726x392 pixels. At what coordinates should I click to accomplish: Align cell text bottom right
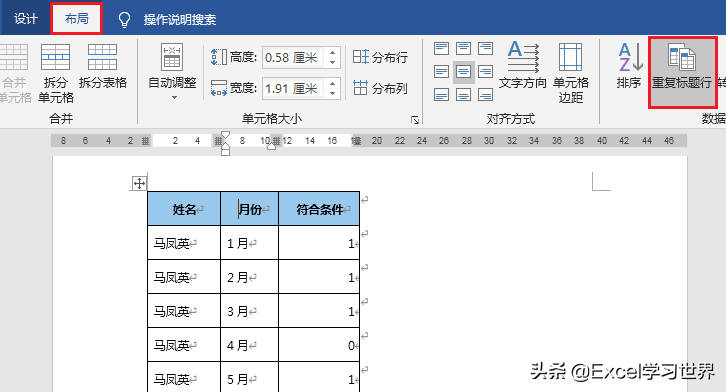pyautogui.click(x=485, y=95)
